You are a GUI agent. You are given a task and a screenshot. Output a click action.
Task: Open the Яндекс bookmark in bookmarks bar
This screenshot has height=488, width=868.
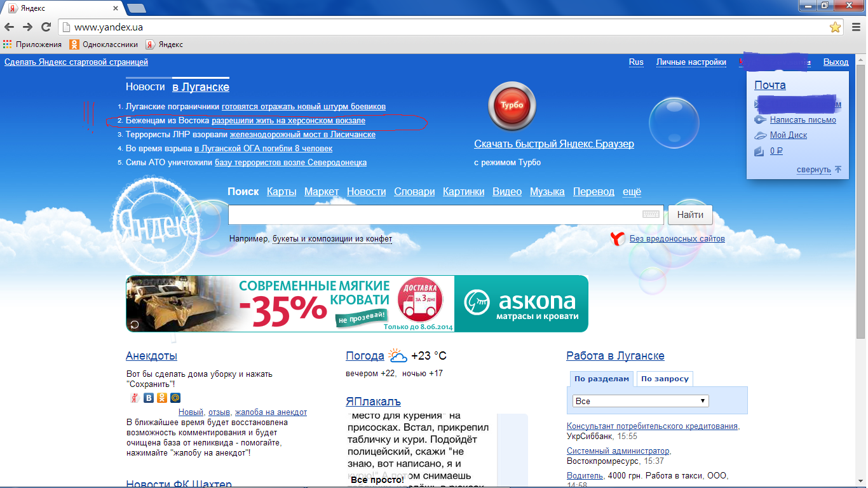pyautogui.click(x=165, y=44)
